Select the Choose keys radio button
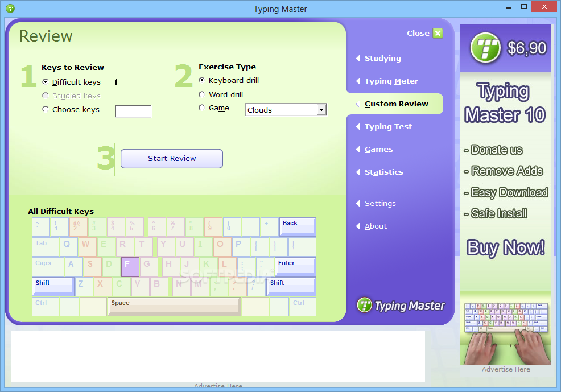This screenshot has width=561, height=392. tap(46, 109)
